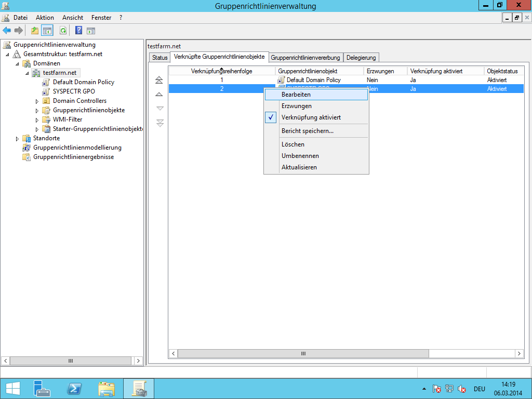
Task: Click the DEU language indicator
Action: pos(480,389)
